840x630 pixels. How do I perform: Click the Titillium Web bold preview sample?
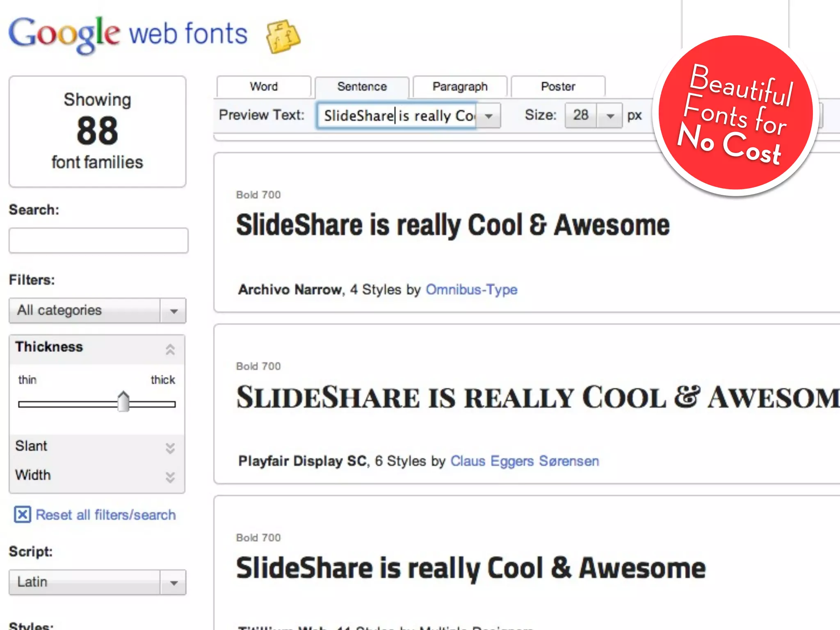[x=471, y=568]
